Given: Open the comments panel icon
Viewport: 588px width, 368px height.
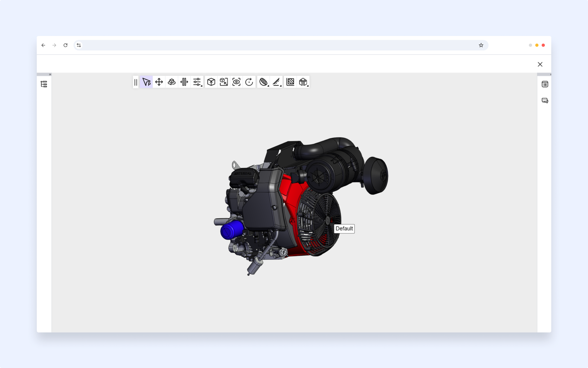Looking at the screenshot, I should coord(545,101).
